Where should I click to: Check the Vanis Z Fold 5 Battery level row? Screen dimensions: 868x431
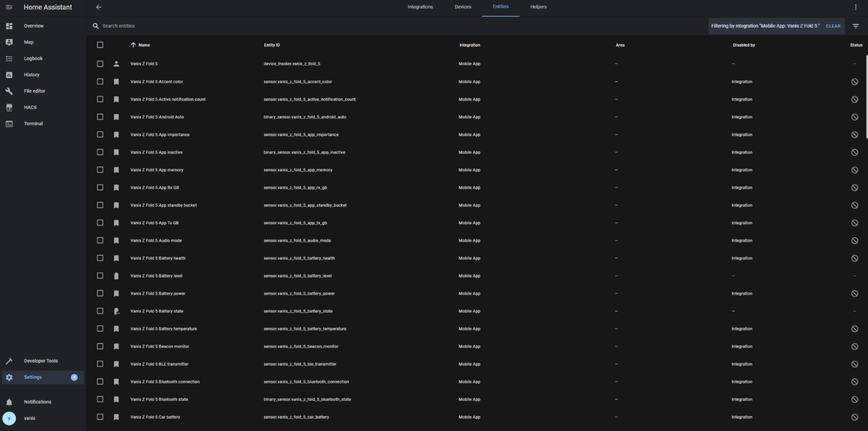pyautogui.click(x=100, y=276)
